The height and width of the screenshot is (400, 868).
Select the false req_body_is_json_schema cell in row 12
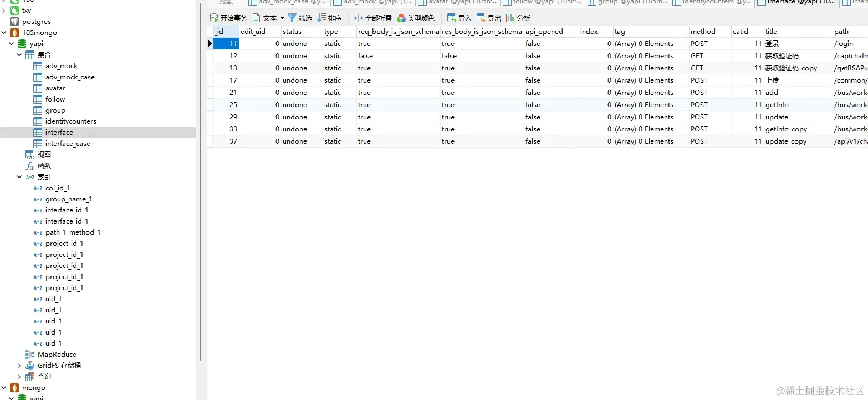click(399, 56)
